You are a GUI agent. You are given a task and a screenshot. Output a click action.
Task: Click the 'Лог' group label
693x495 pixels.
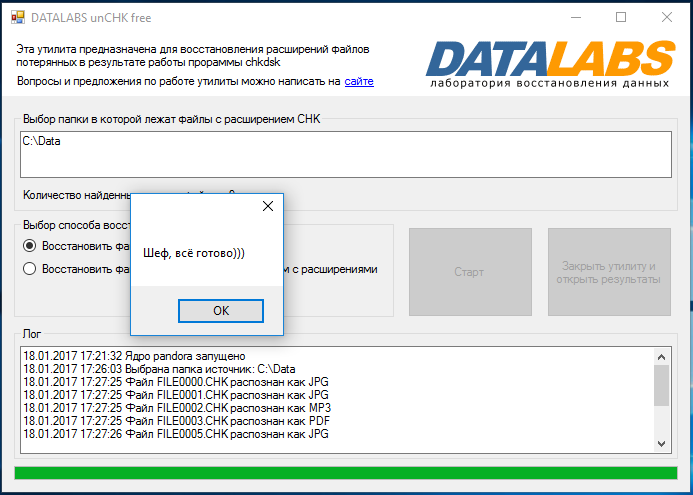pos(32,334)
